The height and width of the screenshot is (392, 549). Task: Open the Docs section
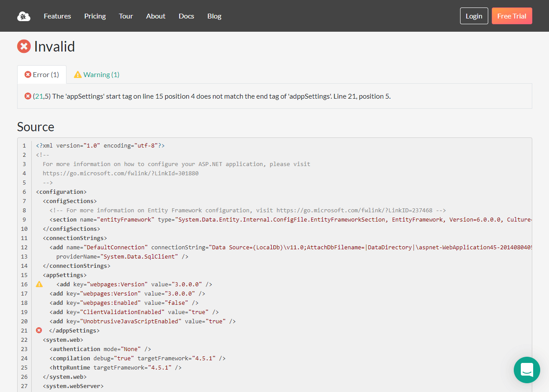point(186,16)
